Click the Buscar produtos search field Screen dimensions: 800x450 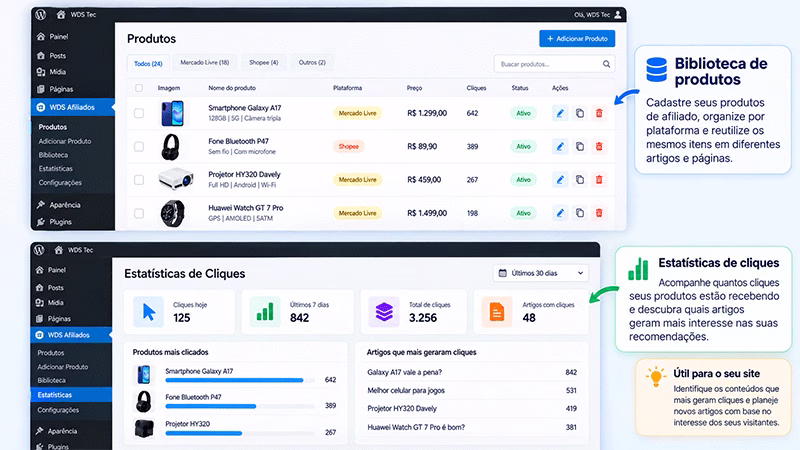tap(554, 64)
